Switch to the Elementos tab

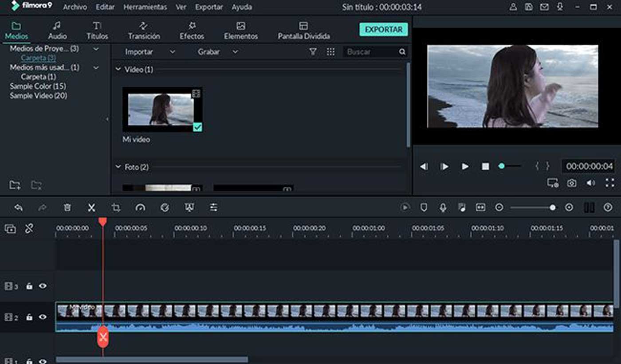coord(241,31)
